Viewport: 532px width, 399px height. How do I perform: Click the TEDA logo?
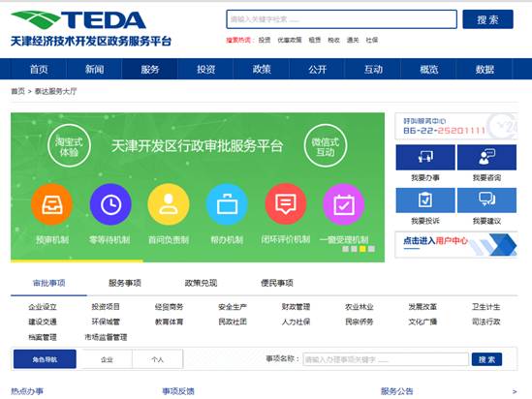(x=78, y=20)
